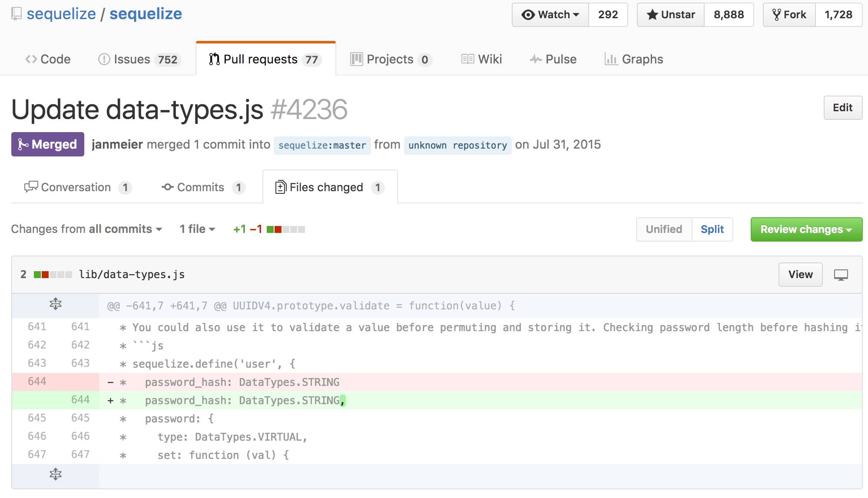Click the Merged status badge

[48, 144]
